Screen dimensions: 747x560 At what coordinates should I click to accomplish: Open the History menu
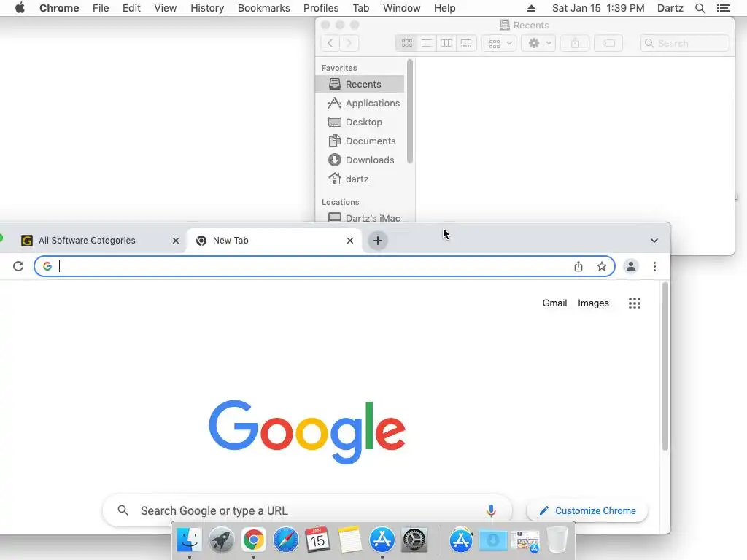click(207, 8)
